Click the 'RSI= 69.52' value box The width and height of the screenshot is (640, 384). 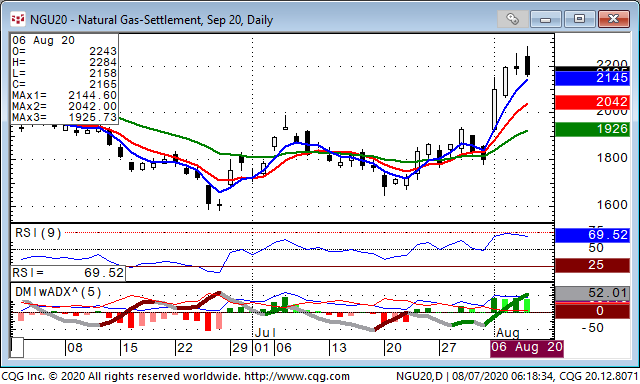(68, 273)
